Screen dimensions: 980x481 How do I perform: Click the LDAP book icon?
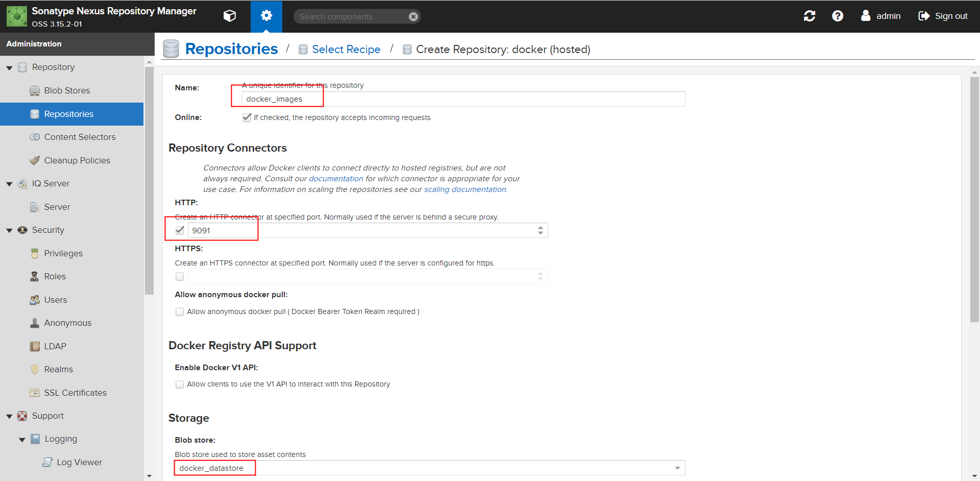tap(35, 346)
